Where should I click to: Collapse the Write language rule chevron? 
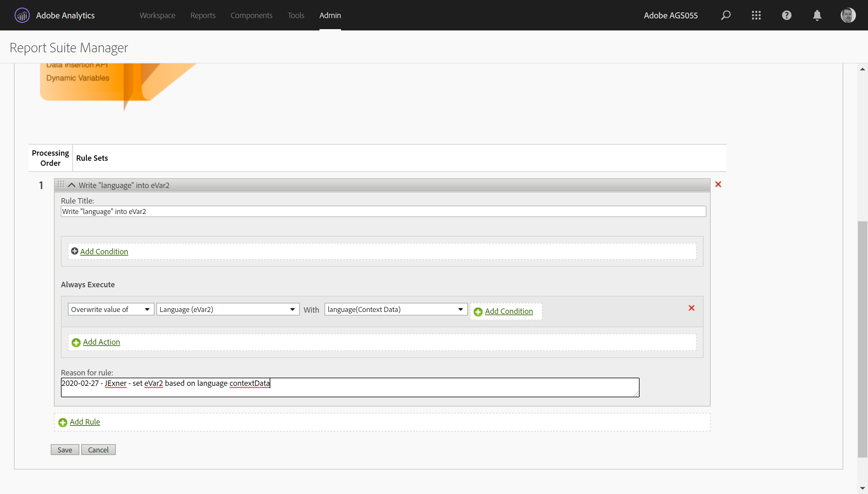[x=72, y=185]
